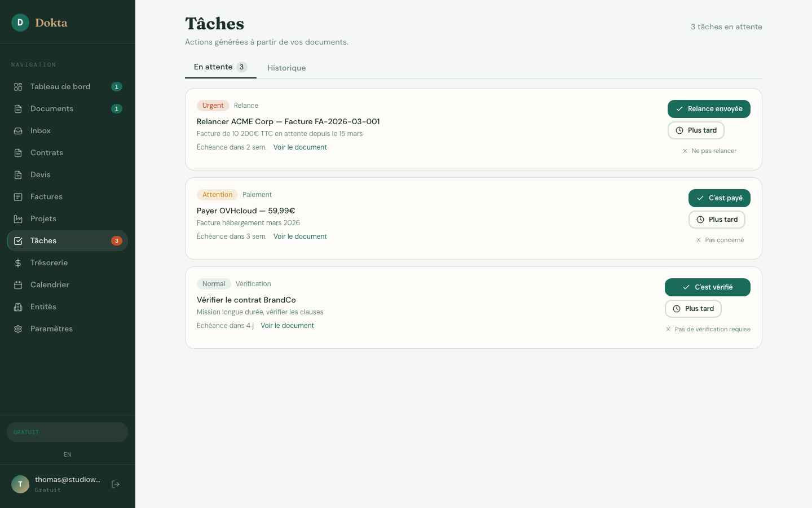Switch language using the EN toggle
Viewport: 812px width, 508px height.
[68, 454]
